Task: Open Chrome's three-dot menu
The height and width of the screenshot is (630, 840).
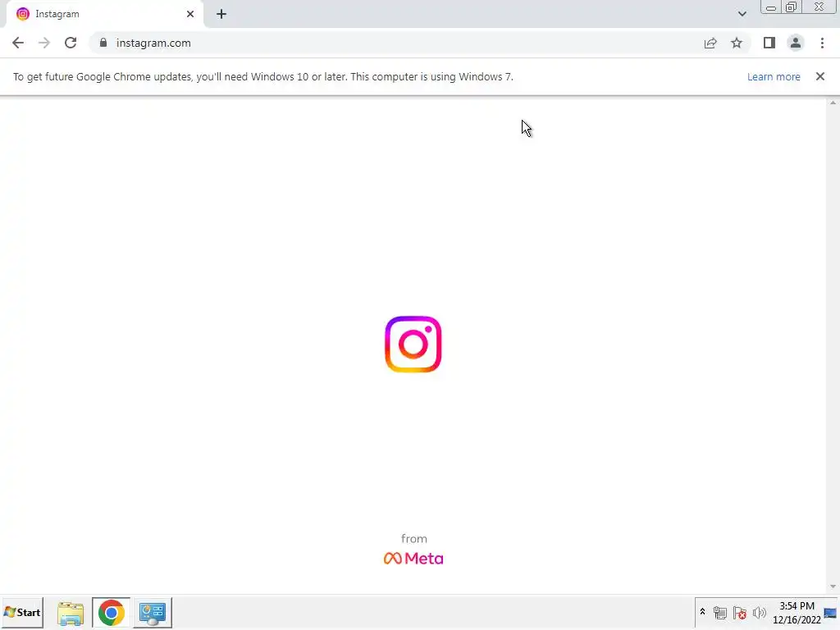Action: coord(822,43)
